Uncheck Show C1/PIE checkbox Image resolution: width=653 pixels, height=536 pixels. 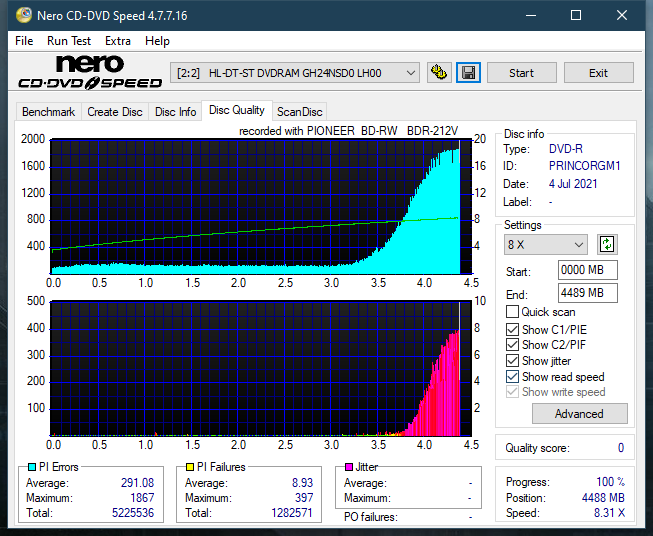(512, 330)
